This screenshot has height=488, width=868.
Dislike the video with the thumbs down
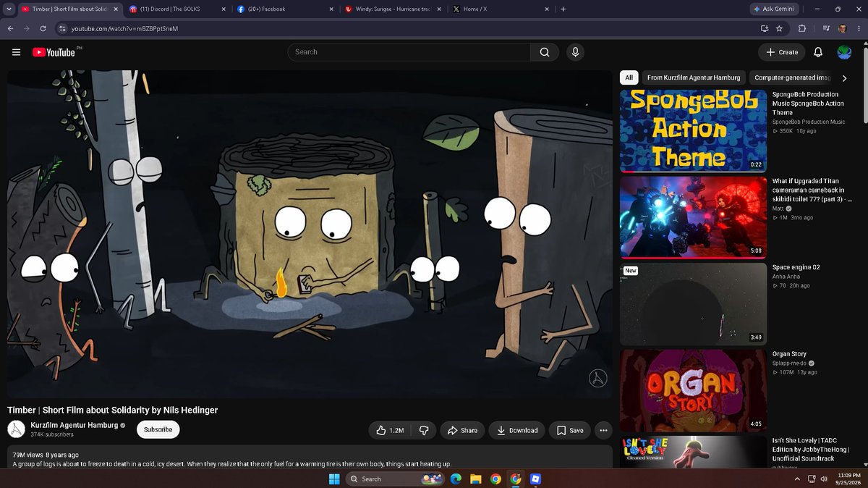pyautogui.click(x=424, y=430)
